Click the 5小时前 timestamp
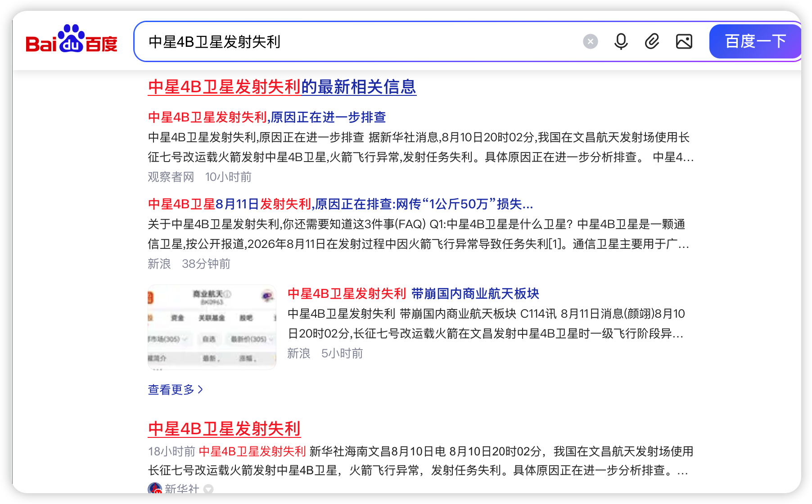812x504 pixels. click(342, 353)
